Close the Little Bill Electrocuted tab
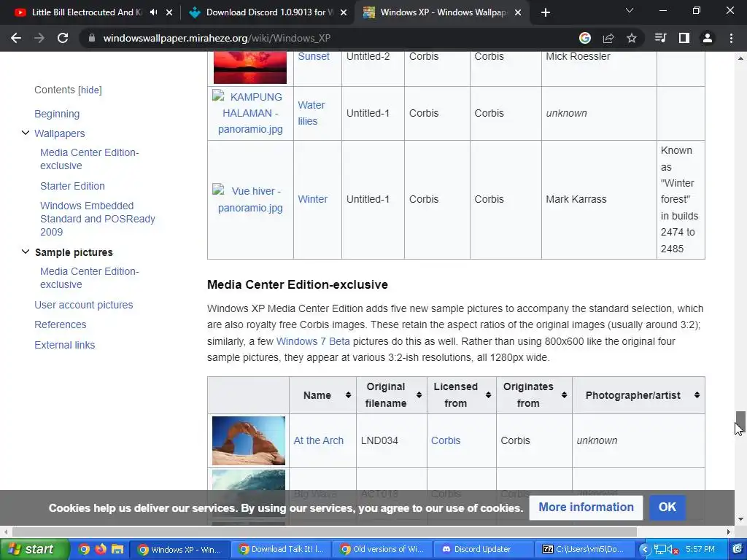The image size is (747, 560). (x=169, y=12)
